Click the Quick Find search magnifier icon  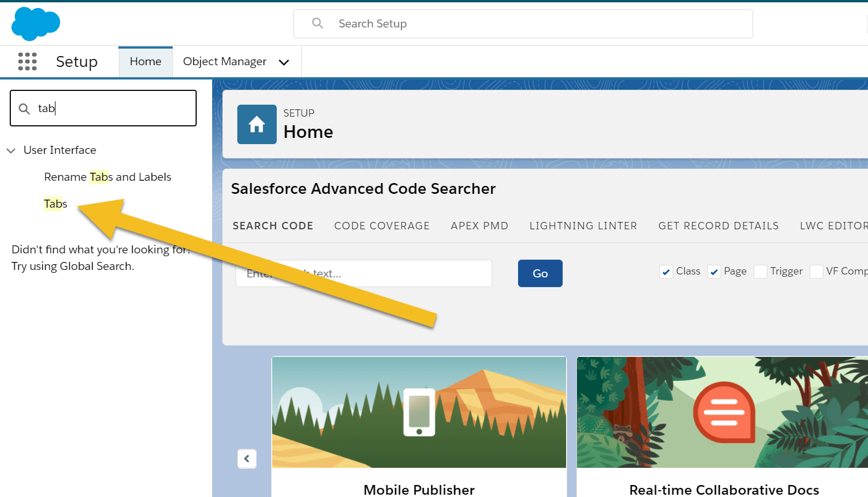pyautogui.click(x=23, y=108)
